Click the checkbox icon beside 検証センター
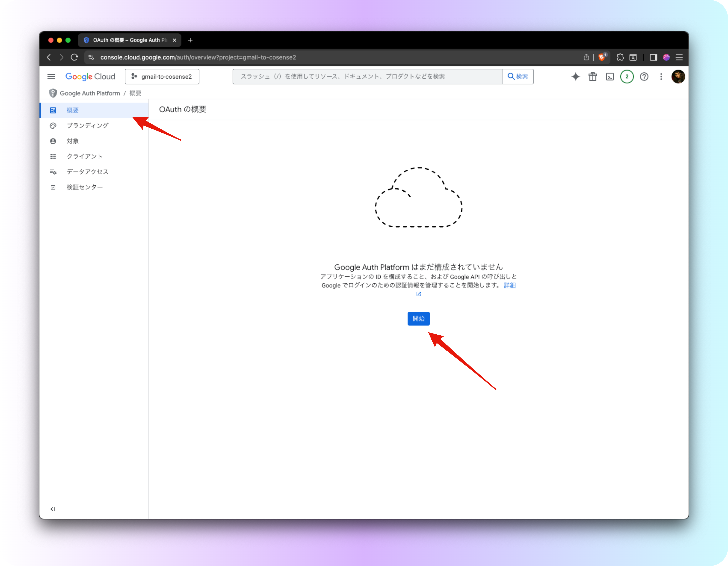Image resolution: width=728 pixels, height=566 pixels. [x=53, y=188]
